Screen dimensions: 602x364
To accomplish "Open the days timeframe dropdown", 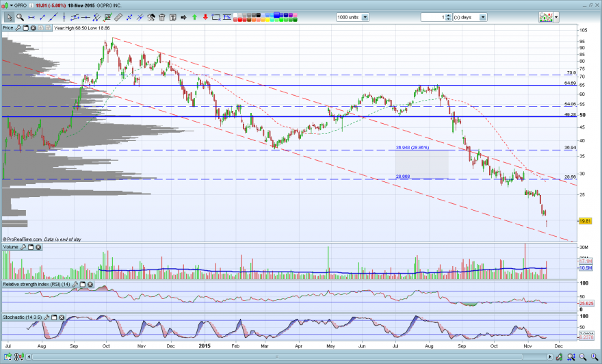I will coord(483,17).
